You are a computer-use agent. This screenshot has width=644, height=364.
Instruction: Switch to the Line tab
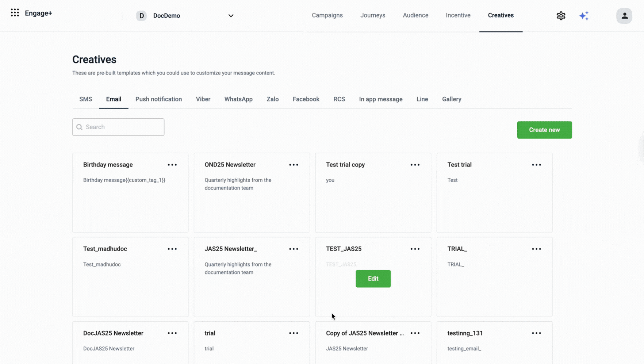422,99
